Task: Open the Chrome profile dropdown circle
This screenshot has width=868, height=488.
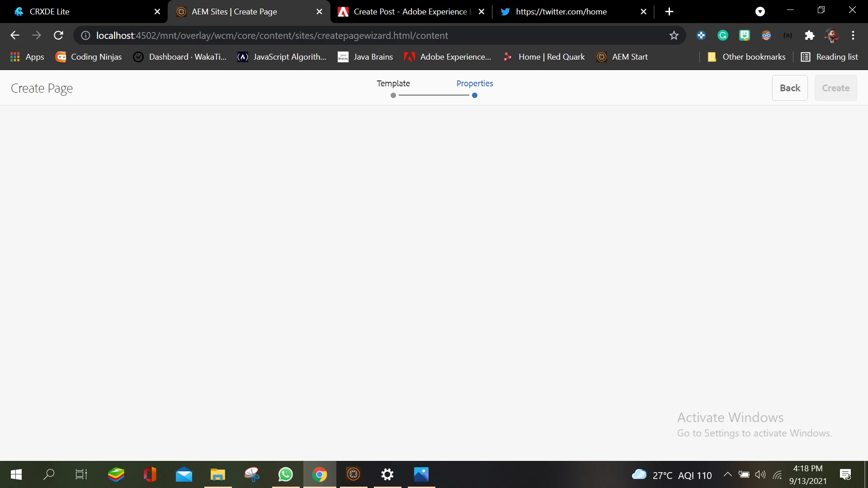Action: [760, 12]
